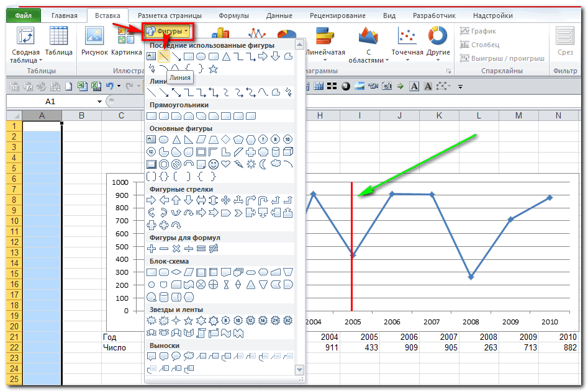Screen dimensions: 588x392
Task: Pick the heptagon shape labeled 7
Action: (263, 140)
